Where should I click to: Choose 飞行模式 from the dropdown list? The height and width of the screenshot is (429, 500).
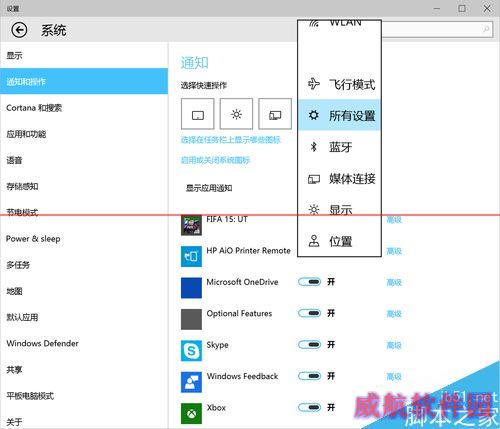tap(339, 84)
